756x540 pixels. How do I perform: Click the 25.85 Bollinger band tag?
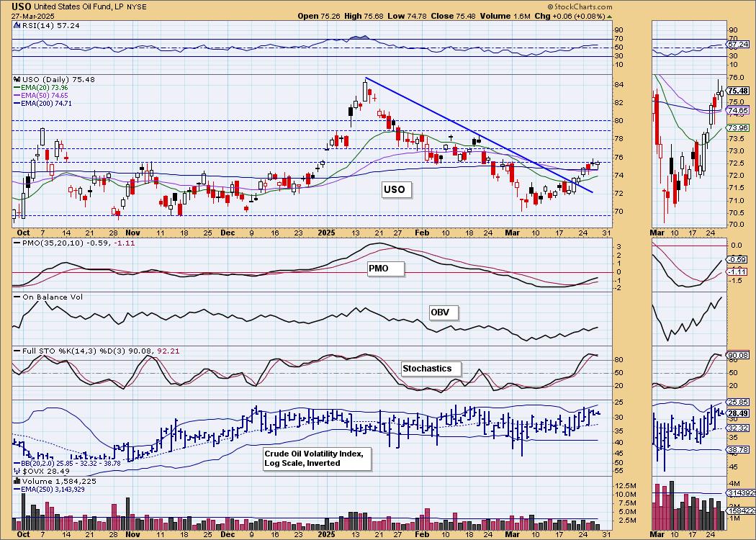pyautogui.click(x=738, y=402)
